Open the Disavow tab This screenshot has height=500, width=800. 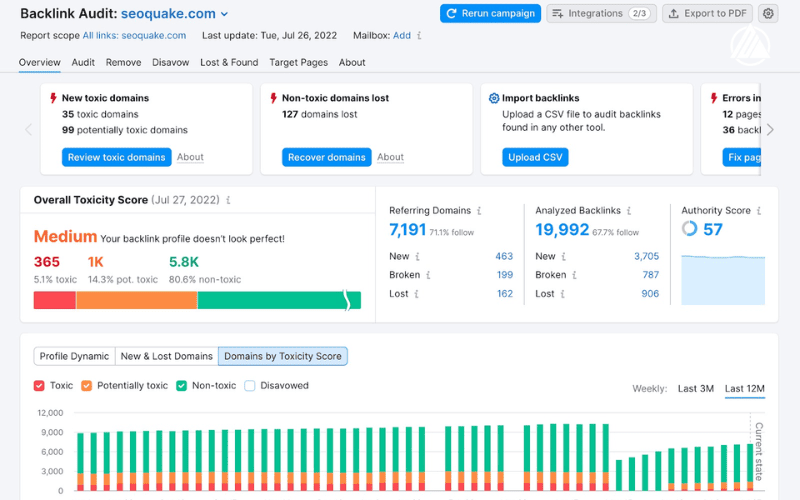coord(170,62)
